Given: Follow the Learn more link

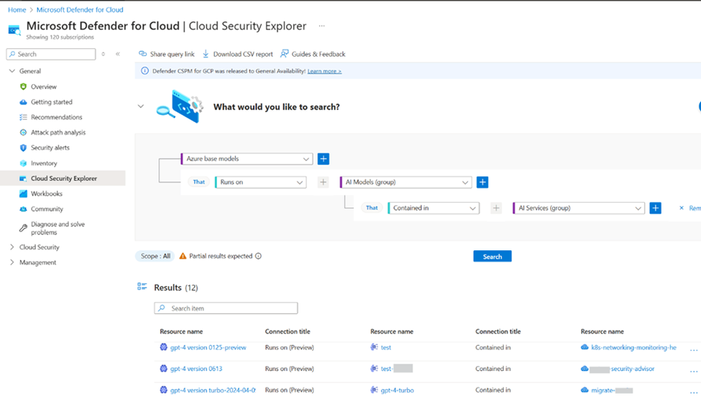Looking at the screenshot, I should click(x=324, y=71).
